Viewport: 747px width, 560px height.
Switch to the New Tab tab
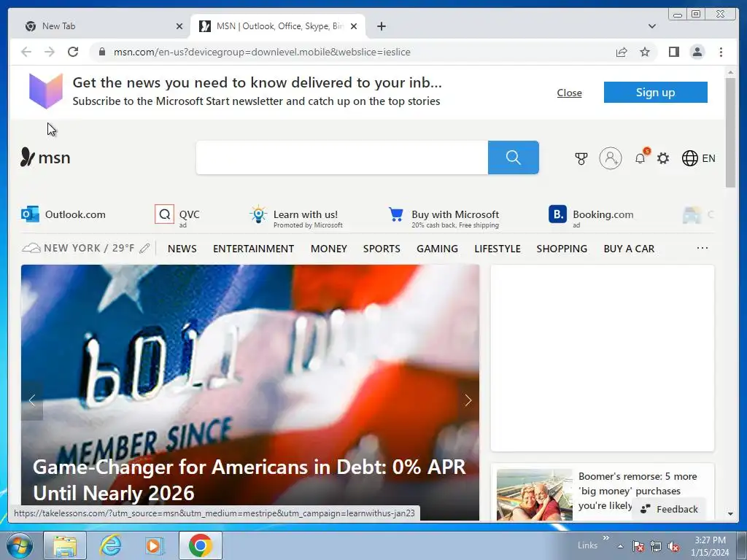pos(99,26)
